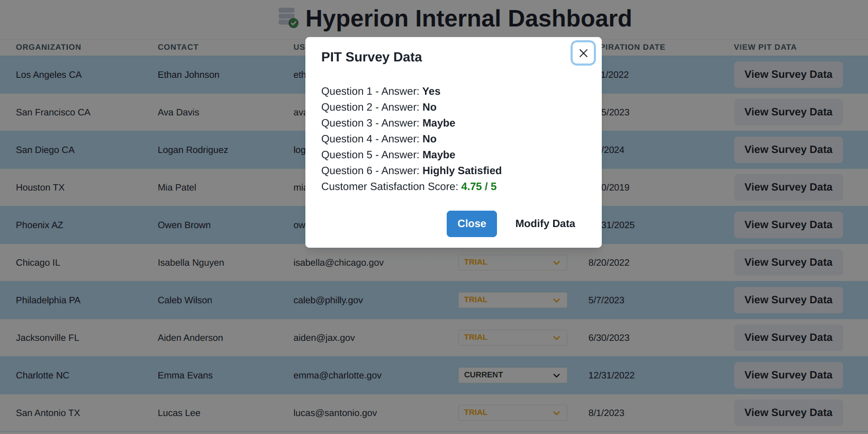Viewport: 868px width, 434px height.
Task: Click the ORGANIZATION column header
Action: [x=49, y=47]
